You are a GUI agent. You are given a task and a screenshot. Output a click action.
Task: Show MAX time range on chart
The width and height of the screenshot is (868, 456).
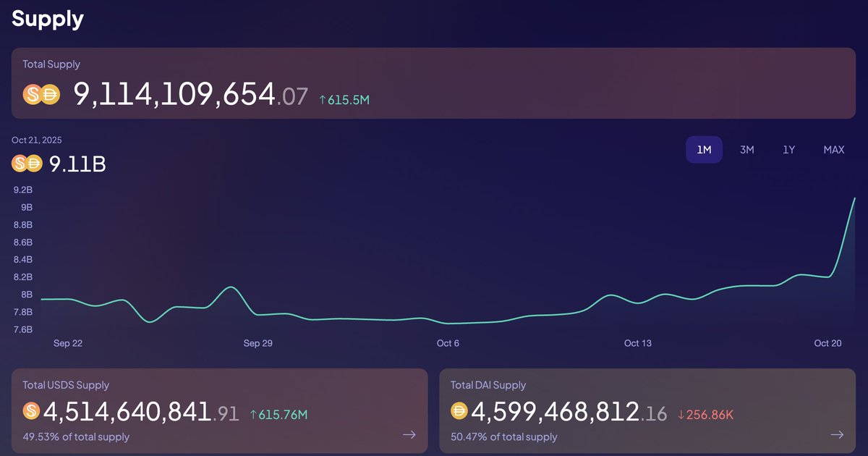click(x=833, y=150)
